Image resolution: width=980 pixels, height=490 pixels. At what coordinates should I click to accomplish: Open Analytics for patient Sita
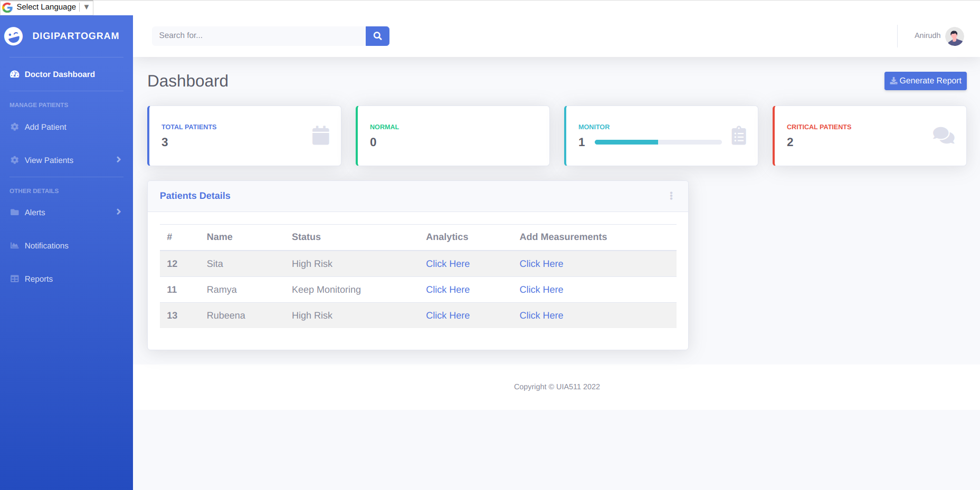448,264
